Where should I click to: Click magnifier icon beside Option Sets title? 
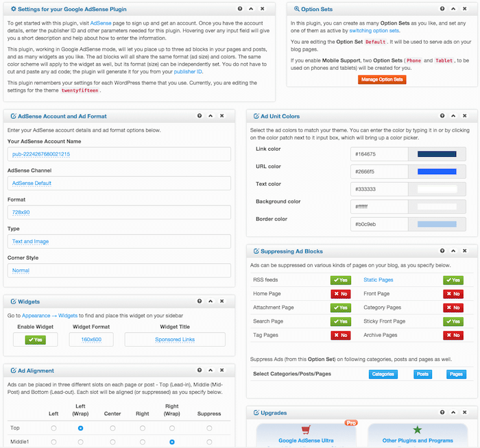[x=297, y=9]
